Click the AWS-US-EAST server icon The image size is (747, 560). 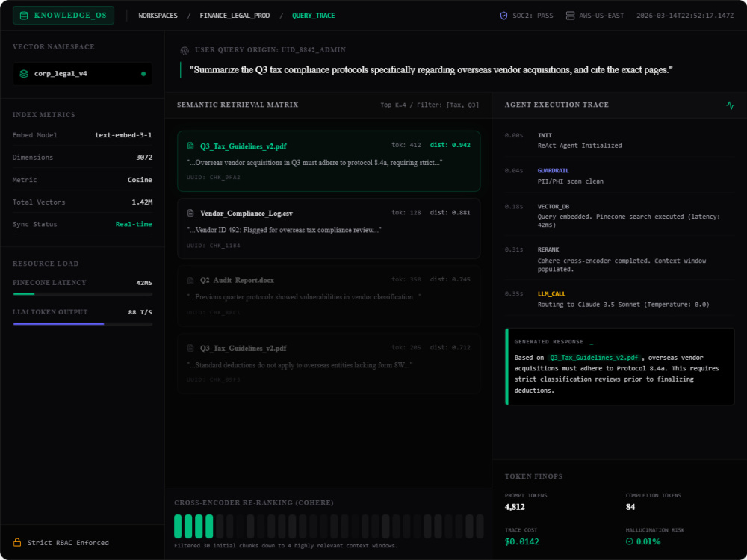(x=570, y=16)
